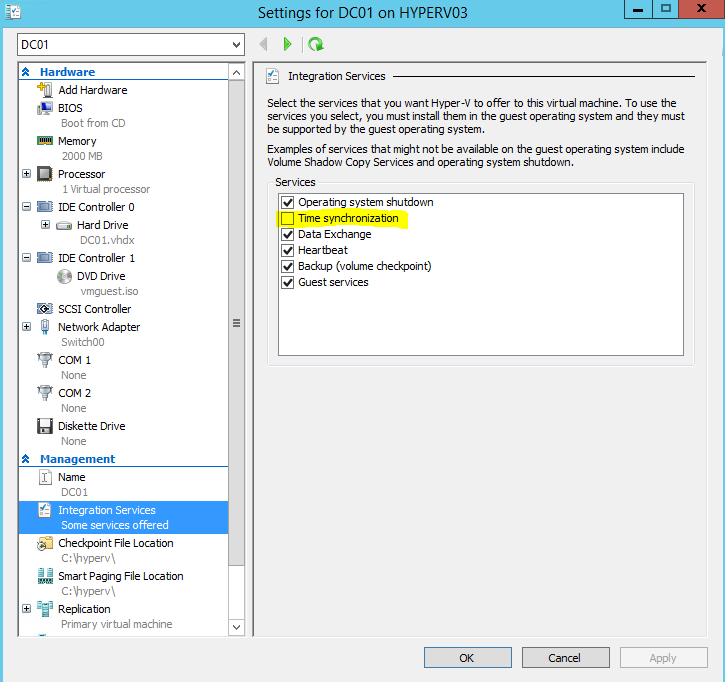Select Smart Paging File Location item
Screen dimensions: 725x682
click(x=120, y=576)
